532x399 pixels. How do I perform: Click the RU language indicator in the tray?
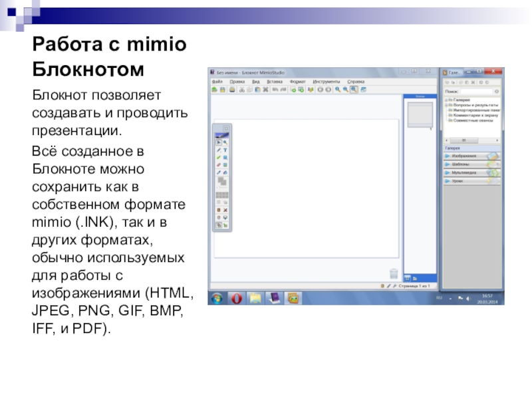[x=440, y=298]
